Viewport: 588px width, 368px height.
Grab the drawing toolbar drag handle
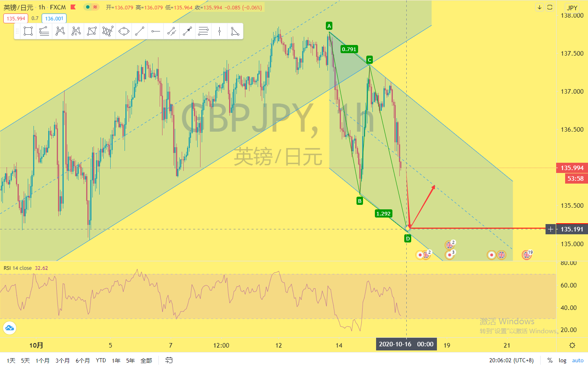17,31
